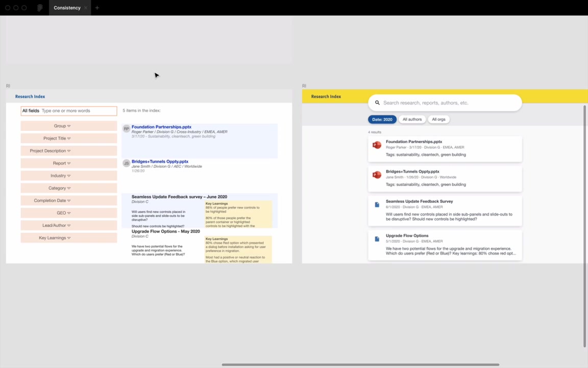Expand the Project Description filter dropdown
This screenshot has width=588, height=368.
coord(68,151)
